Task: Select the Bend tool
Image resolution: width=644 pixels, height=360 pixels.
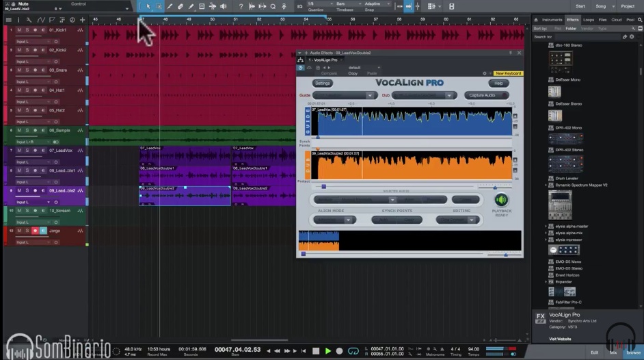Action: (x=213, y=6)
